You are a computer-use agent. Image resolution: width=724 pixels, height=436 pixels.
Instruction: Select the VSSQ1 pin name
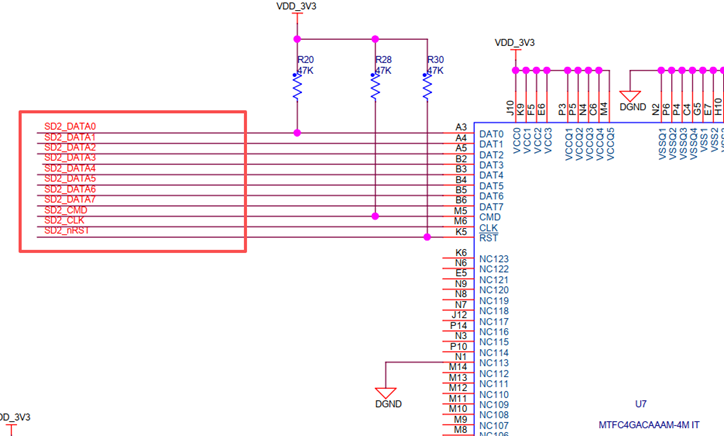(x=663, y=144)
